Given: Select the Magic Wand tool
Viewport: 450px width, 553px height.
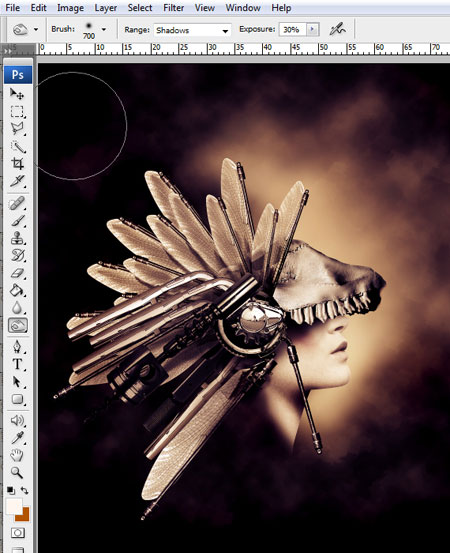Looking at the screenshot, I should [x=17, y=147].
